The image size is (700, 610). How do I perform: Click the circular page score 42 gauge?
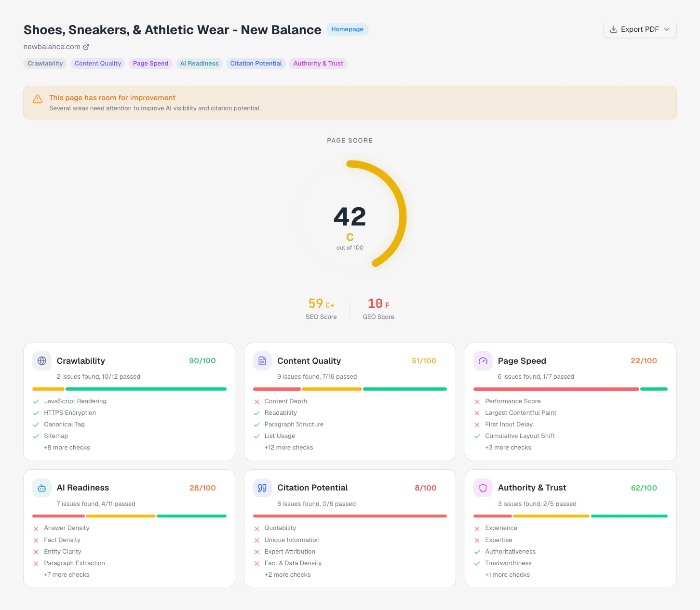350,217
